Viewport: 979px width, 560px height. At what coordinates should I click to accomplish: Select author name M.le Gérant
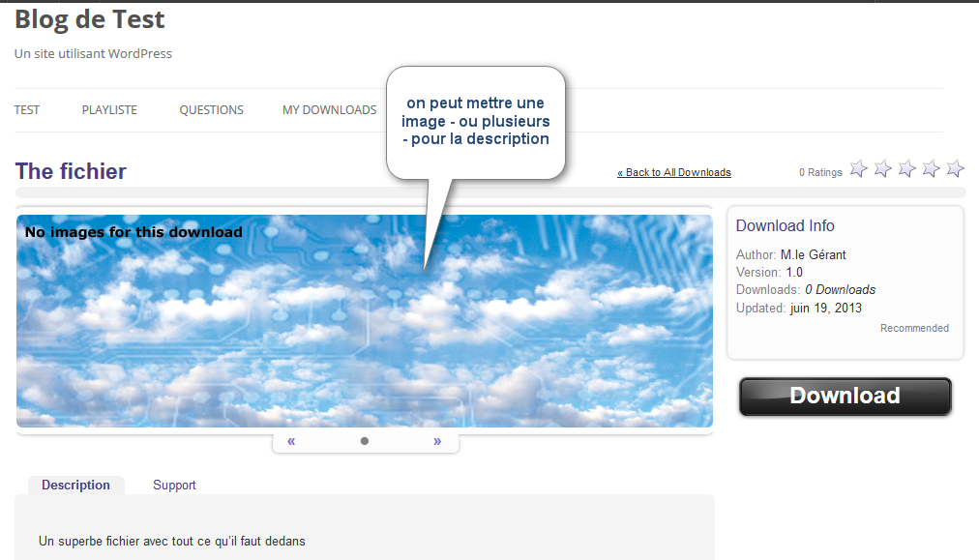[813, 254]
